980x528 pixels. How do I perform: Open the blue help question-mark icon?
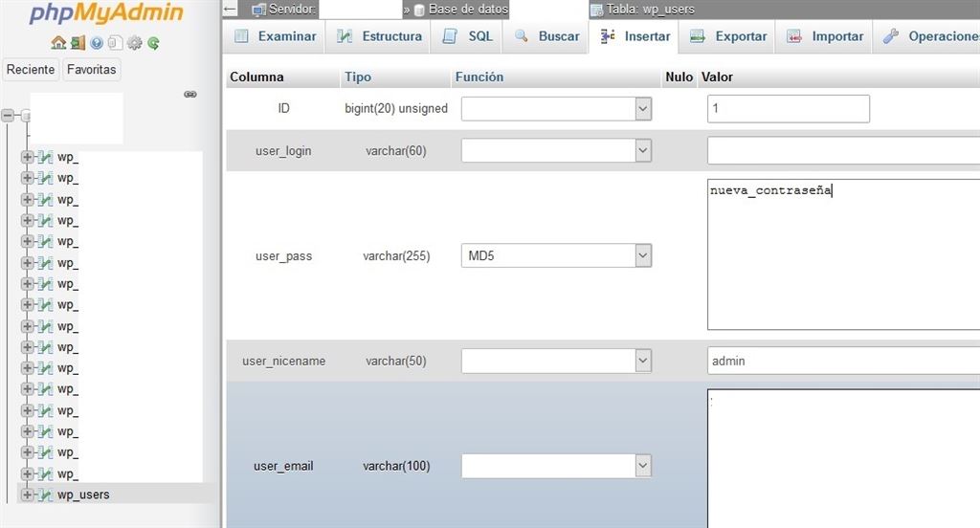[97, 43]
